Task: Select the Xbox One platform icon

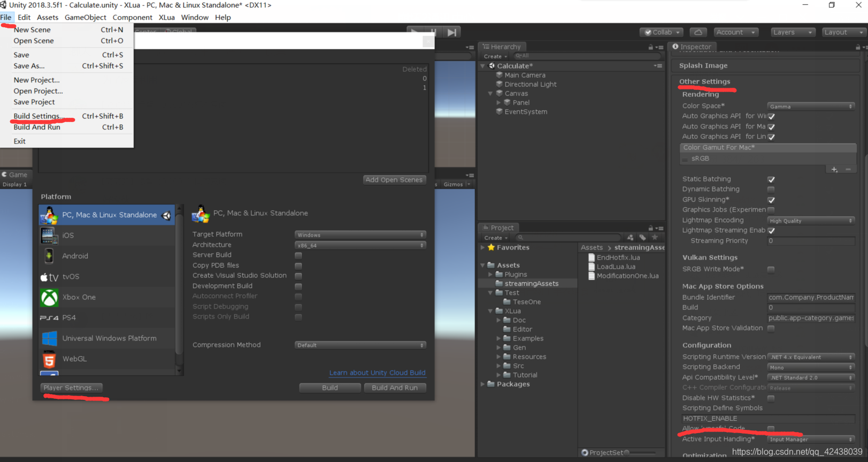Action: (49, 297)
